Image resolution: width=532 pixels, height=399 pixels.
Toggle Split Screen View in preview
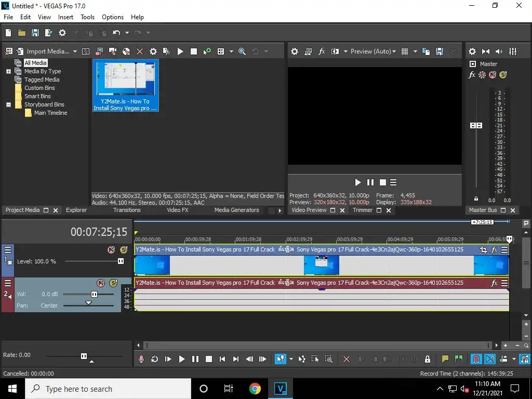[335, 51]
